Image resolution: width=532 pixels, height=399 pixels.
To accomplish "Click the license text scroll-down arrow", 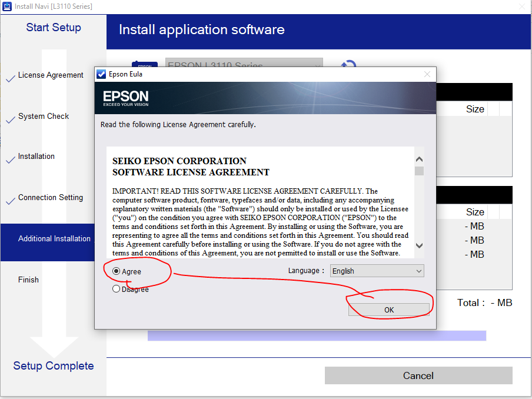I will pyautogui.click(x=420, y=245).
